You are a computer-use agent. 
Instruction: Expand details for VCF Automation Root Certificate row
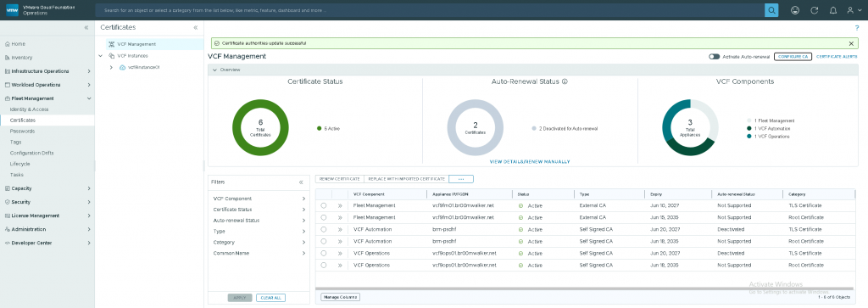(x=340, y=242)
